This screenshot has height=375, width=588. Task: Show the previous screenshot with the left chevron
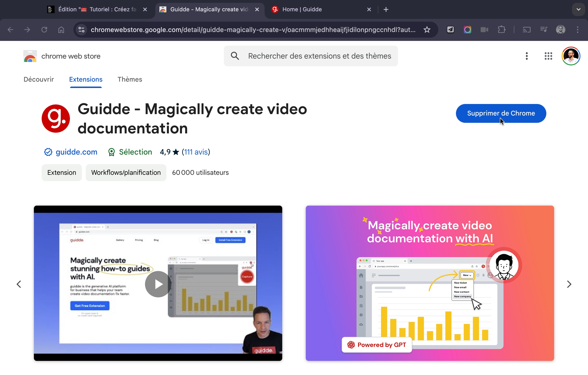tap(19, 284)
